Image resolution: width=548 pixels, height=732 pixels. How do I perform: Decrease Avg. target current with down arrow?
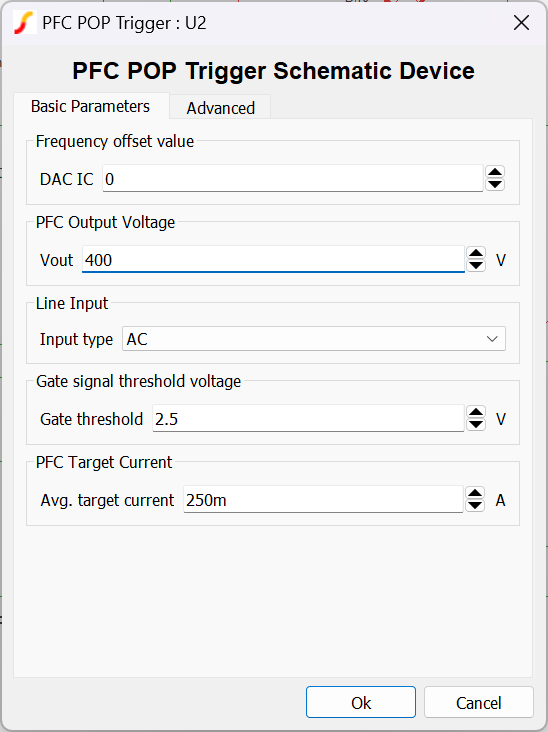point(475,505)
